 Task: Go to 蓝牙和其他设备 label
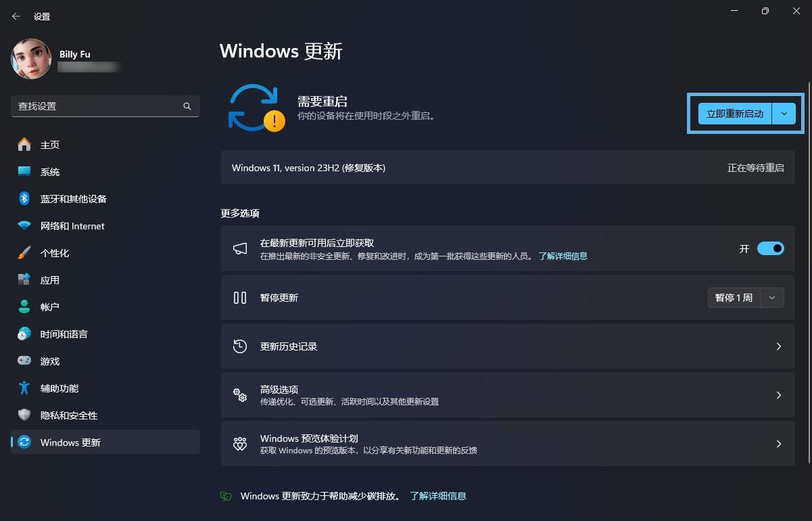pos(74,199)
